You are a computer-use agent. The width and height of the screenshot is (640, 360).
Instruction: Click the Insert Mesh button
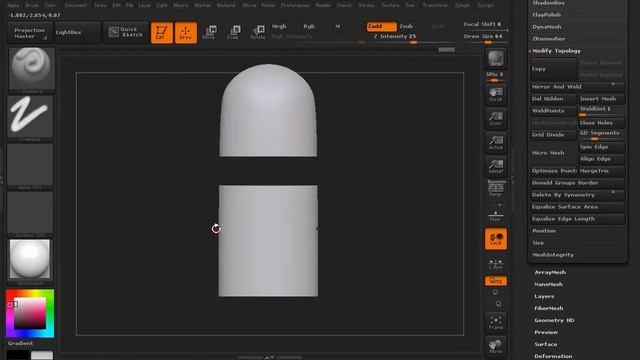602,99
